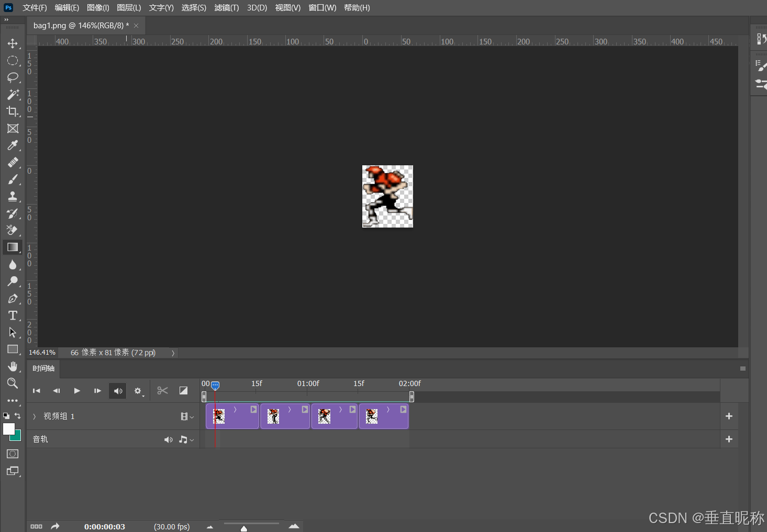The width and height of the screenshot is (767, 532).
Task: Select the Zoom tool
Action: point(13,383)
